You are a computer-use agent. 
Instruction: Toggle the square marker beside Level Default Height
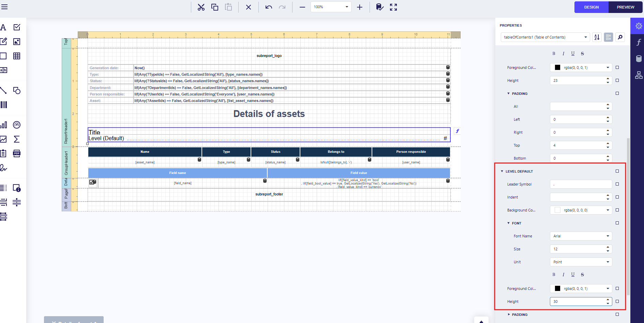tap(617, 302)
